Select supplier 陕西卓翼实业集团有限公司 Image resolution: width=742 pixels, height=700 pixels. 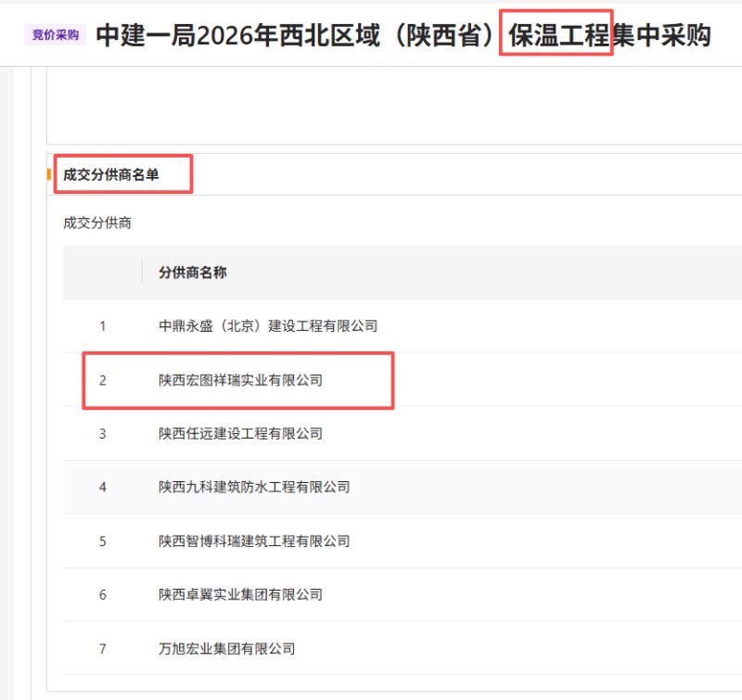(241, 594)
